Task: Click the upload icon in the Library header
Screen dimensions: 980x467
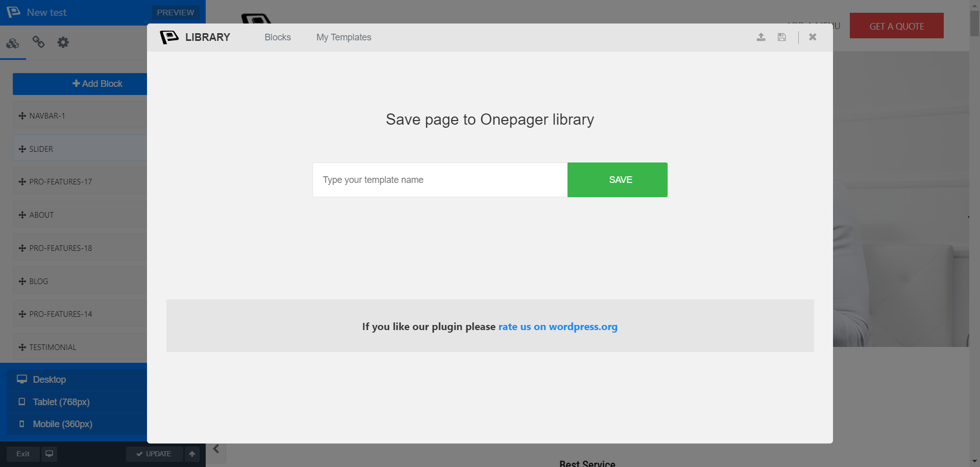Action: (761, 37)
